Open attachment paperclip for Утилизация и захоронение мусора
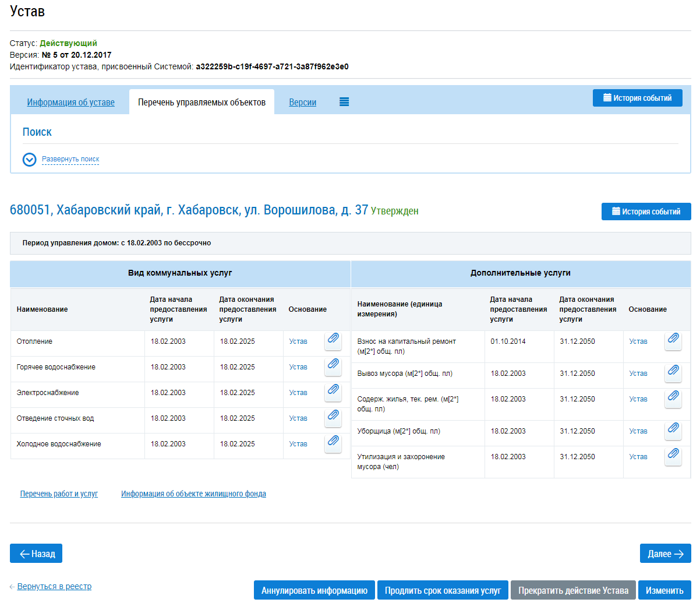 click(x=673, y=456)
